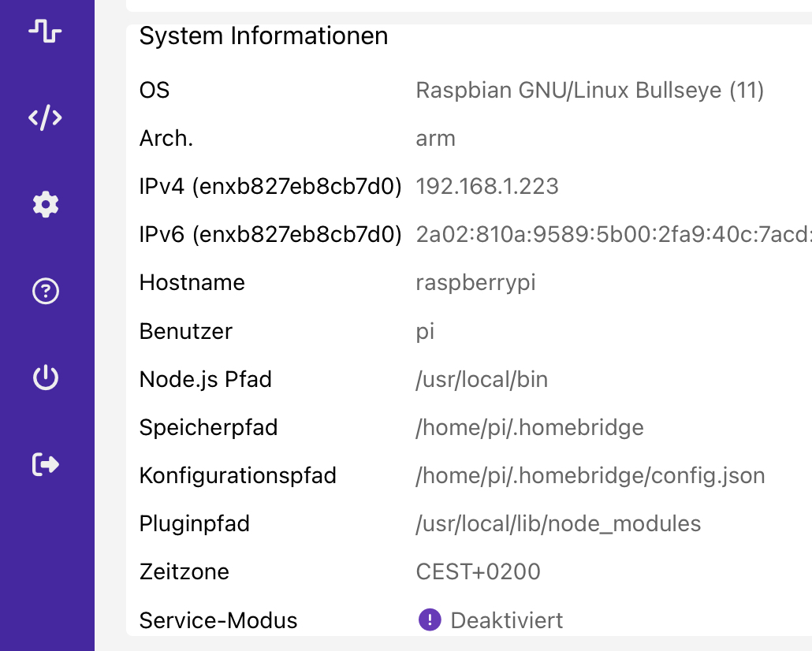812x651 pixels.
Task: Click the IPv4 address 192.168.1.223
Action: tap(487, 187)
